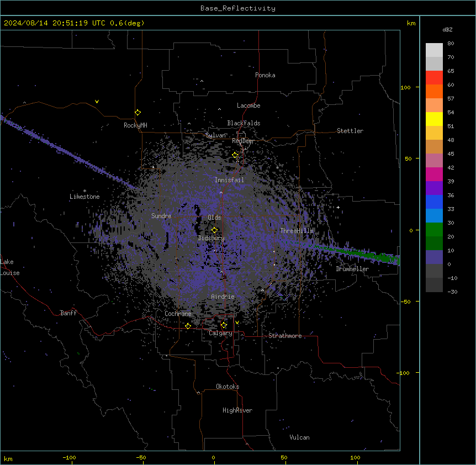Click the RedDeer city label
The width and height of the screenshot is (476, 465).
click(243, 141)
